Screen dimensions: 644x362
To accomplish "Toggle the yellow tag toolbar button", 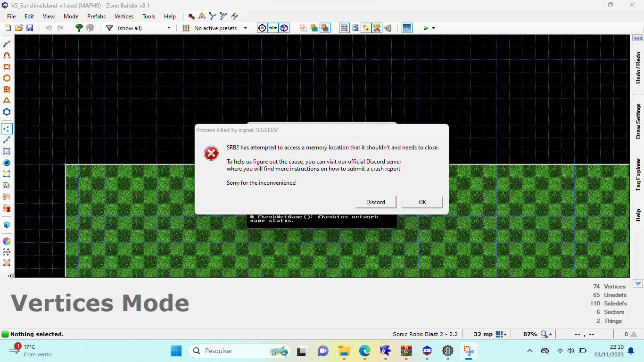I will [x=366, y=28].
